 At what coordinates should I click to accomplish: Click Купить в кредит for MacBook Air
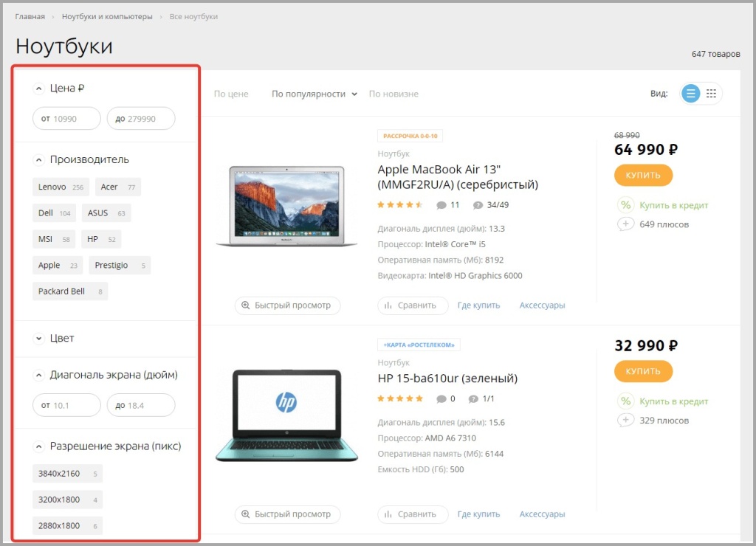[673, 205]
